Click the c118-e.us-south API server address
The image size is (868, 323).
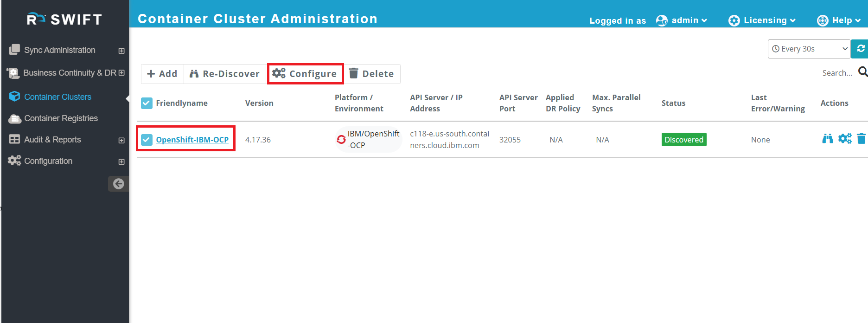tap(449, 139)
